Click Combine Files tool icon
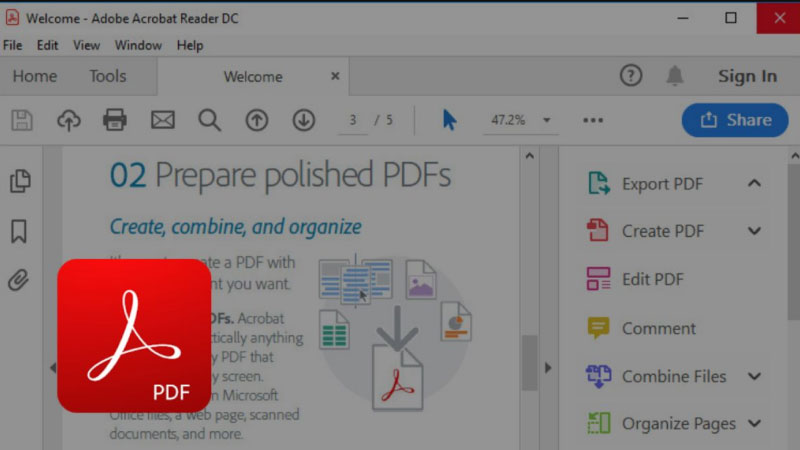The image size is (800, 450). point(598,376)
